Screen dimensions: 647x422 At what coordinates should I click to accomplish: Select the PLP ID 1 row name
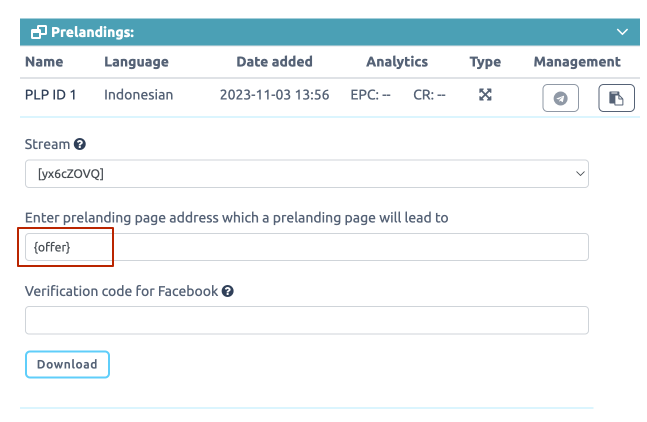[x=50, y=95]
